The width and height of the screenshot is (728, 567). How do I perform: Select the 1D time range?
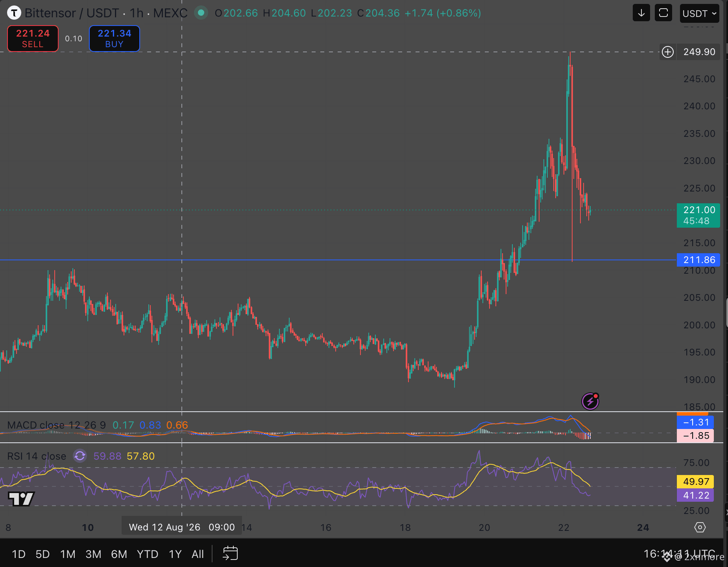click(18, 554)
